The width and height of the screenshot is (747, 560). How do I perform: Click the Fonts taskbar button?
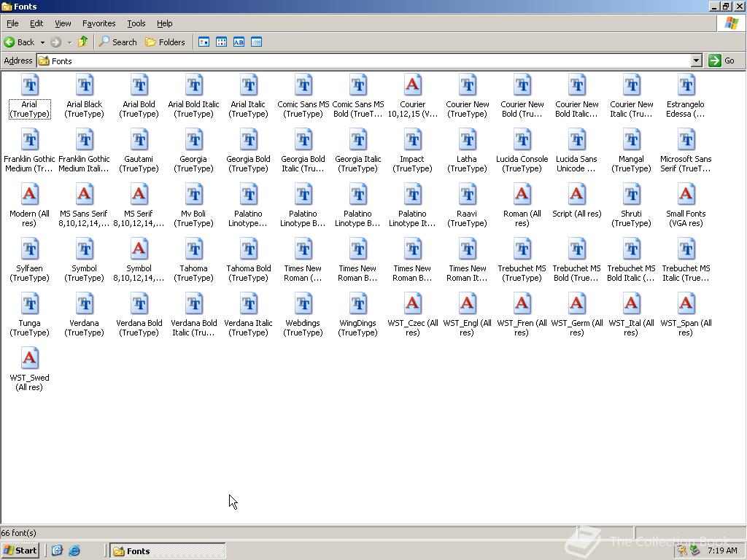tap(168, 551)
